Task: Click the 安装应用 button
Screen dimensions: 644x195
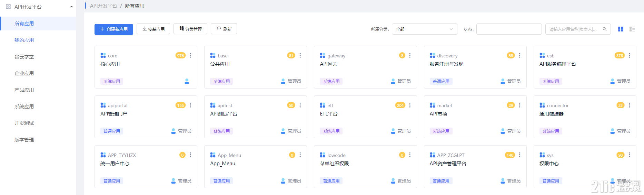Action: point(153,29)
